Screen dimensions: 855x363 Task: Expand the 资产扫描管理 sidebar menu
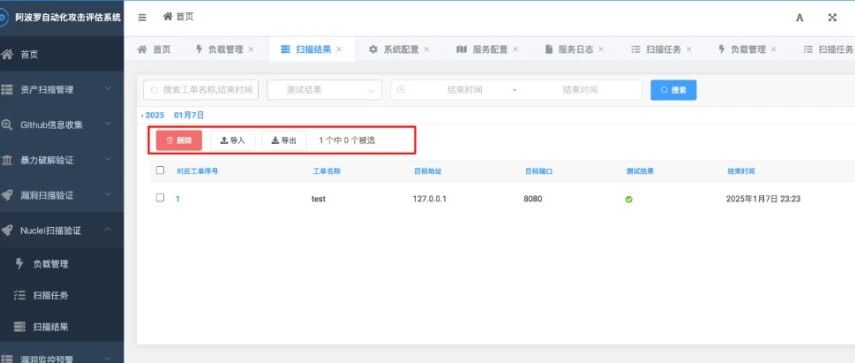point(107,89)
